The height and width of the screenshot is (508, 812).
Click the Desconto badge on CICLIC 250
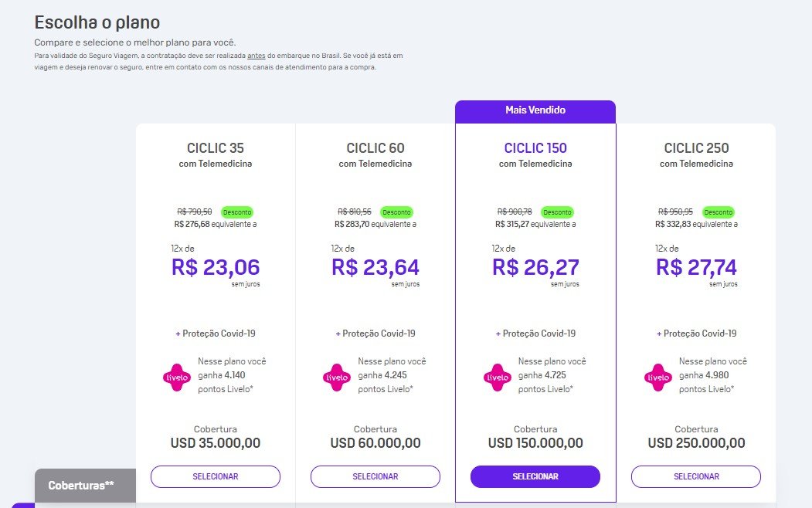click(719, 212)
